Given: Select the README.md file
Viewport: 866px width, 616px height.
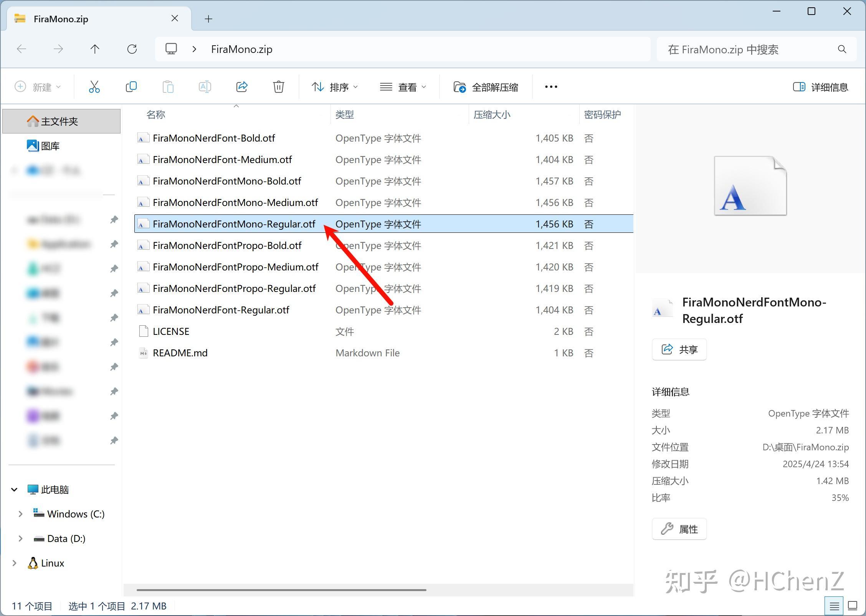Looking at the screenshot, I should [180, 353].
